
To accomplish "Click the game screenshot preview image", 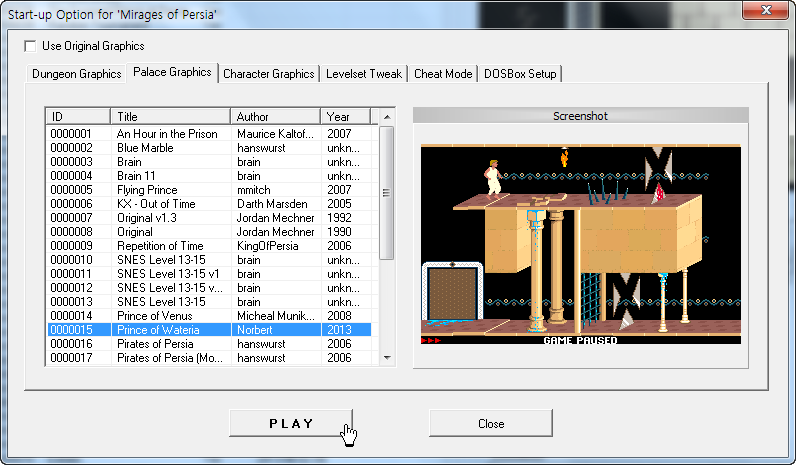I will pos(581,244).
